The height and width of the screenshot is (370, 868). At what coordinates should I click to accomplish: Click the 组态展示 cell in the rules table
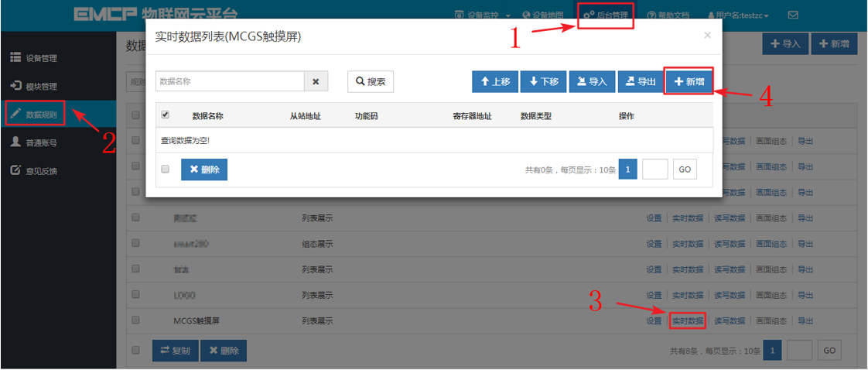coord(317,244)
